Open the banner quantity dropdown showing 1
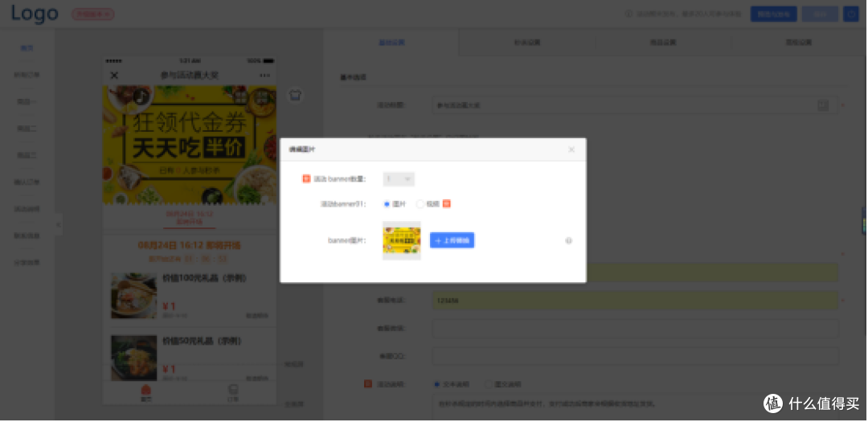This screenshot has width=868, height=422. [399, 179]
